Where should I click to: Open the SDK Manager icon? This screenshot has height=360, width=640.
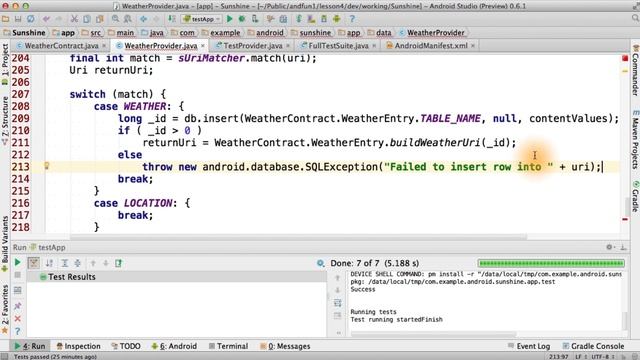[x=324, y=19]
